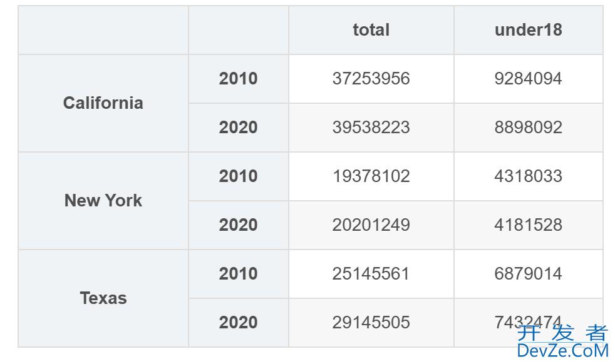
Task: Click the under18 value 9284094
Action: point(528,79)
